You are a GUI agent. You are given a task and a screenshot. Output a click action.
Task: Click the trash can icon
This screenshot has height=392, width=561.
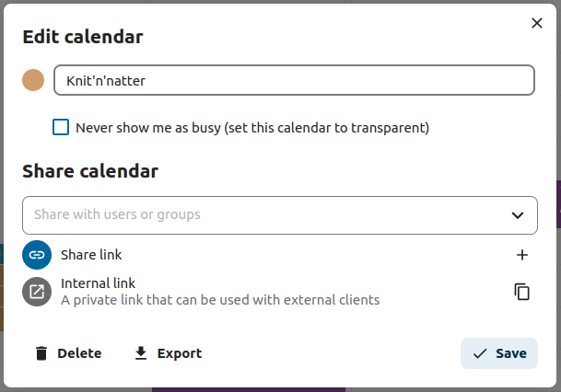[x=41, y=353]
